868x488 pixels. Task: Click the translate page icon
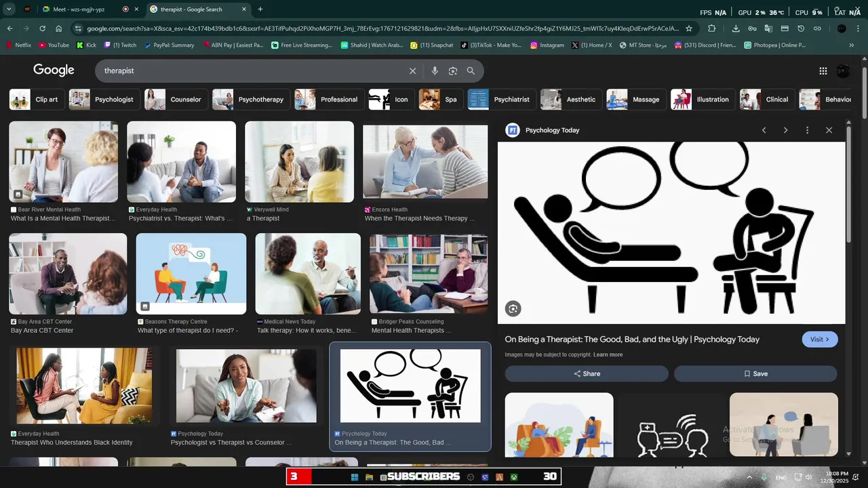pyautogui.click(x=768, y=28)
